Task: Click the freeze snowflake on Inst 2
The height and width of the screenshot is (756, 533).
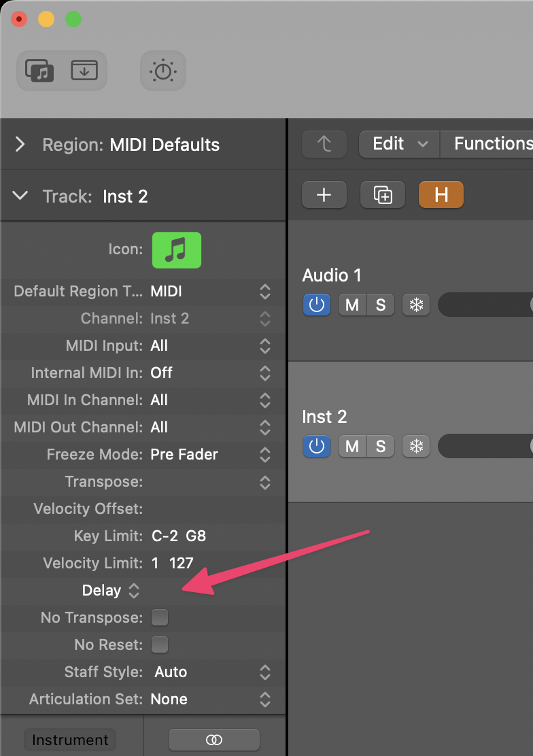Action: tap(415, 446)
